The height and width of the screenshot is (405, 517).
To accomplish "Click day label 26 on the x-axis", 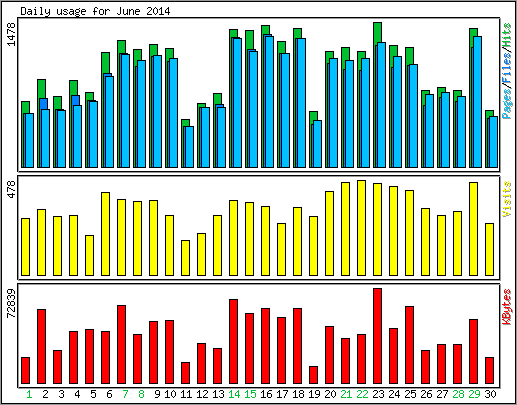I will pyautogui.click(x=426, y=395).
